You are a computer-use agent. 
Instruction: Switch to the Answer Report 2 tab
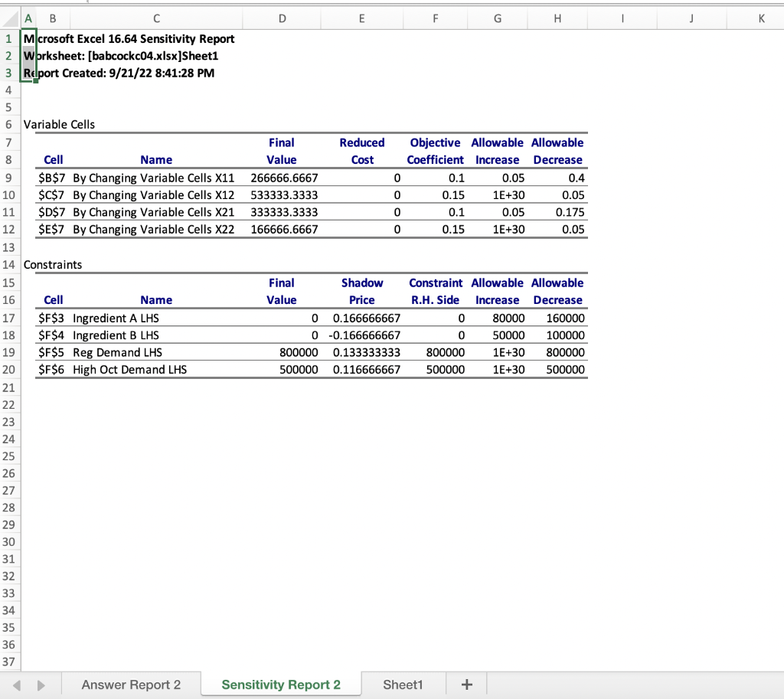[x=130, y=684]
